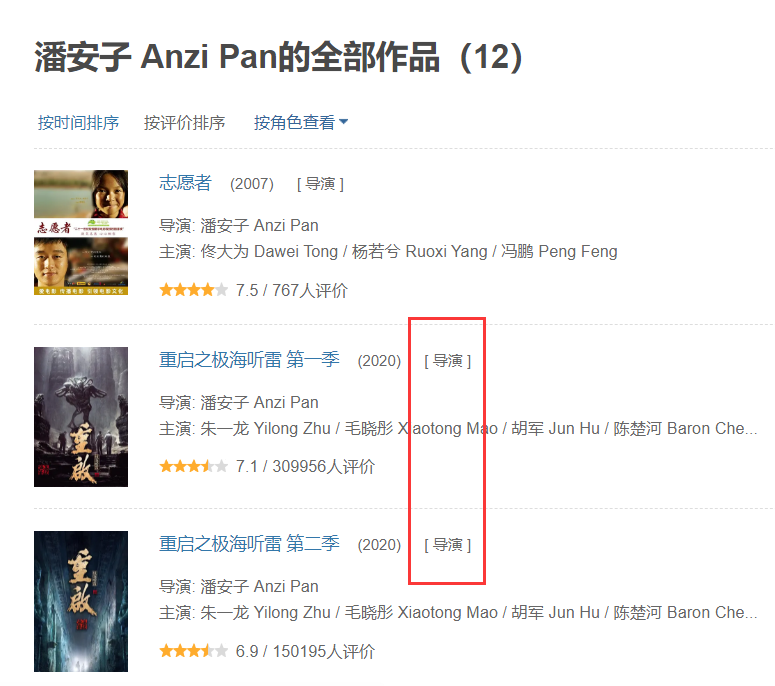The width and height of the screenshot is (775, 686).
Task: Expand the 按角色查看 dropdown
Action: pyautogui.click(x=301, y=123)
